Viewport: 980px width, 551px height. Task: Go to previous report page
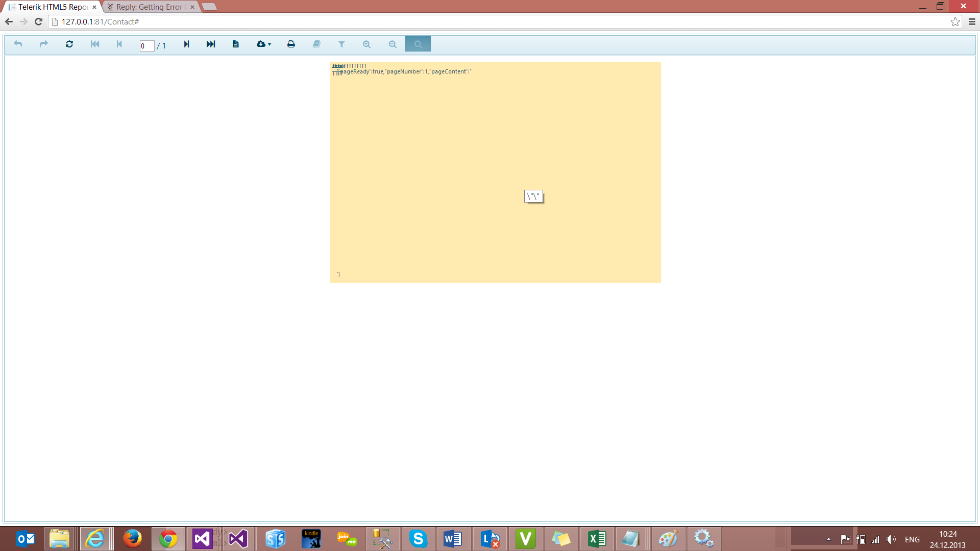(119, 44)
